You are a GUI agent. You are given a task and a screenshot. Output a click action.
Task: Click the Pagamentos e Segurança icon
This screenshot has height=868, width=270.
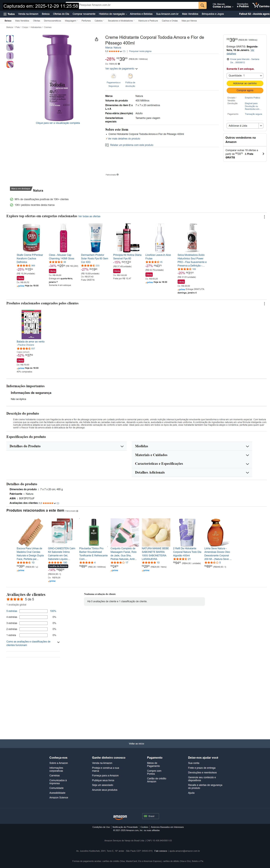click(113, 76)
